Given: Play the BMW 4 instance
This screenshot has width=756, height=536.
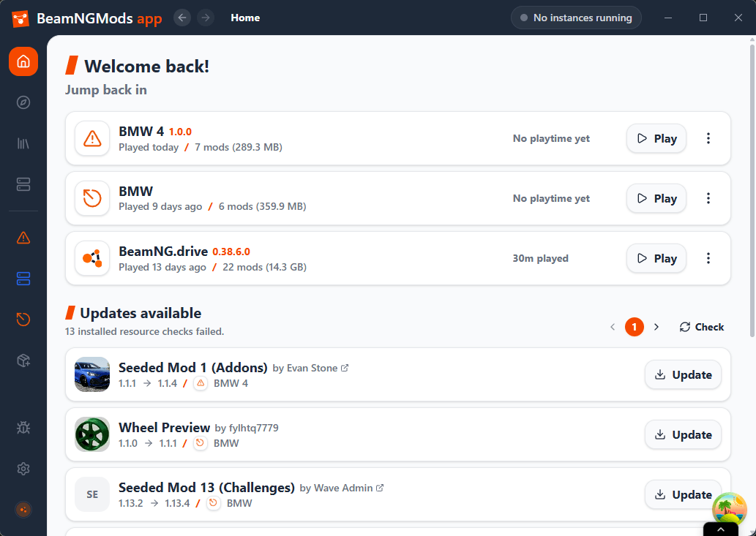Looking at the screenshot, I should point(656,139).
